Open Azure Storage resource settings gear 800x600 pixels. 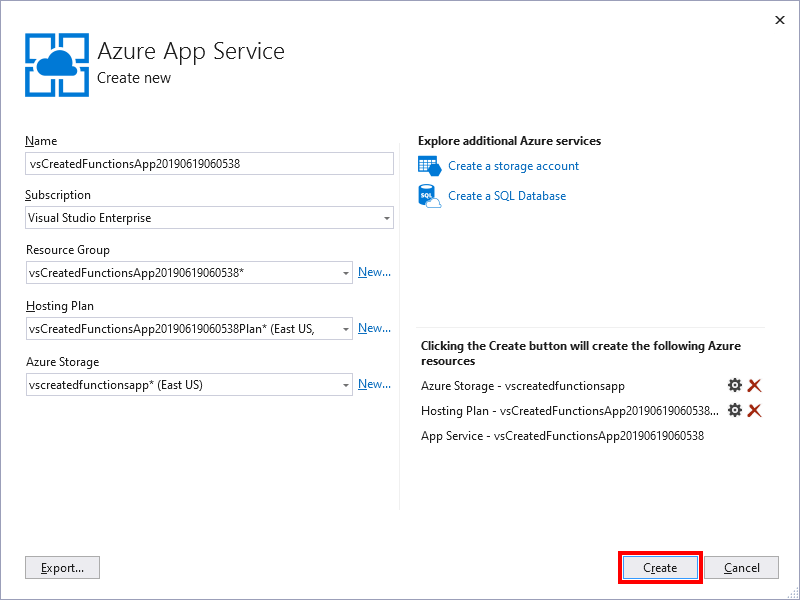735,385
